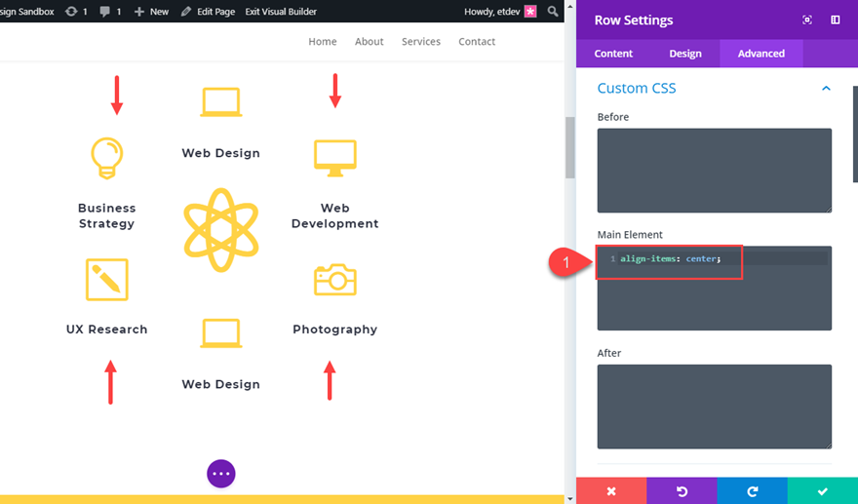Click the search magnifier icon in admin bar
Viewport: 858px width, 504px height.
(x=553, y=12)
